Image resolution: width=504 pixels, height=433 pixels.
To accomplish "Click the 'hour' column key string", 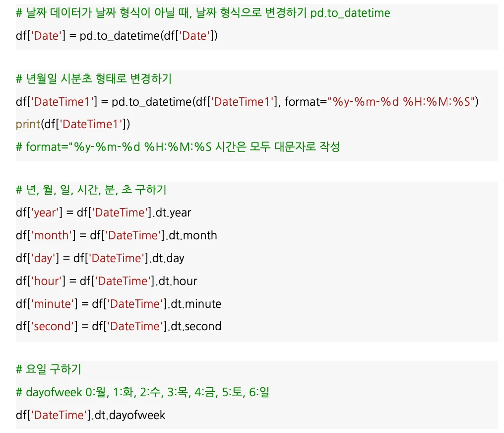I will point(48,281).
